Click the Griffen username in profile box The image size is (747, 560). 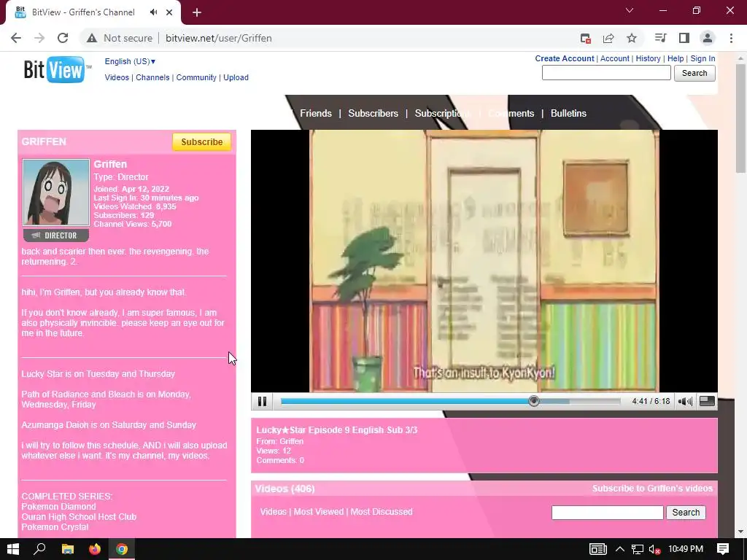tap(110, 164)
